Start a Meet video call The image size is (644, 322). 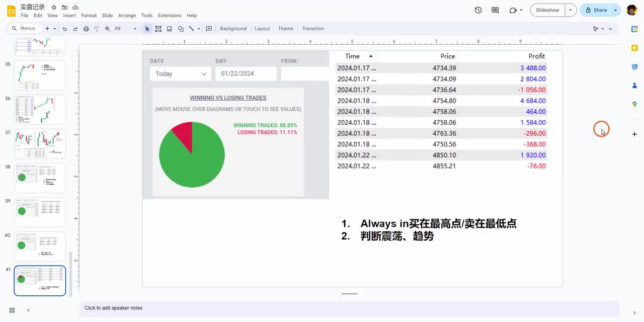(513, 10)
